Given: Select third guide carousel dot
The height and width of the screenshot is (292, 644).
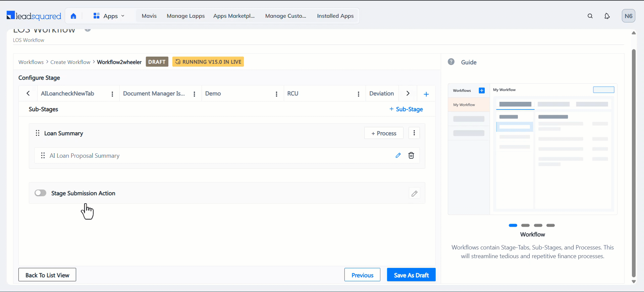Looking at the screenshot, I should (x=538, y=225).
